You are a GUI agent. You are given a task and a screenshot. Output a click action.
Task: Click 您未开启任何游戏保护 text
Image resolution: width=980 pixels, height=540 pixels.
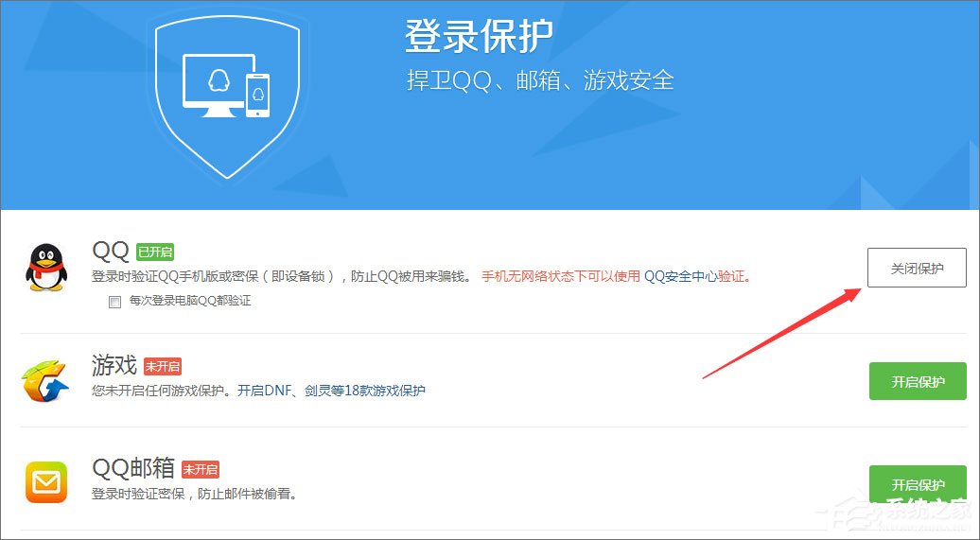tap(161, 391)
